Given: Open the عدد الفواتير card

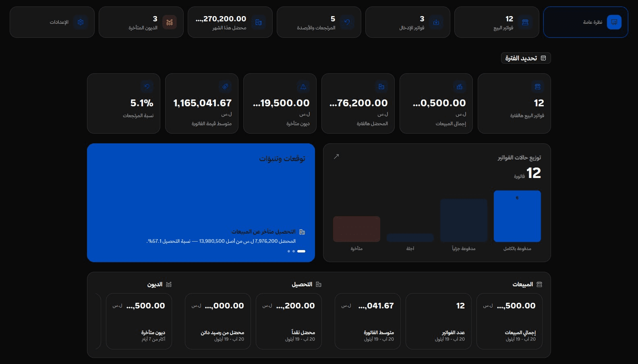Looking at the screenshot, I should coord(439,321).
